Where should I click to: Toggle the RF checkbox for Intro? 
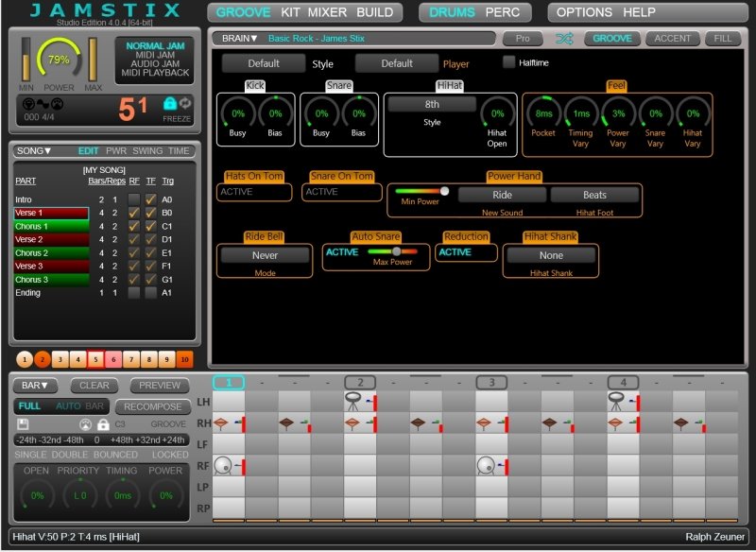click(134, 199)
